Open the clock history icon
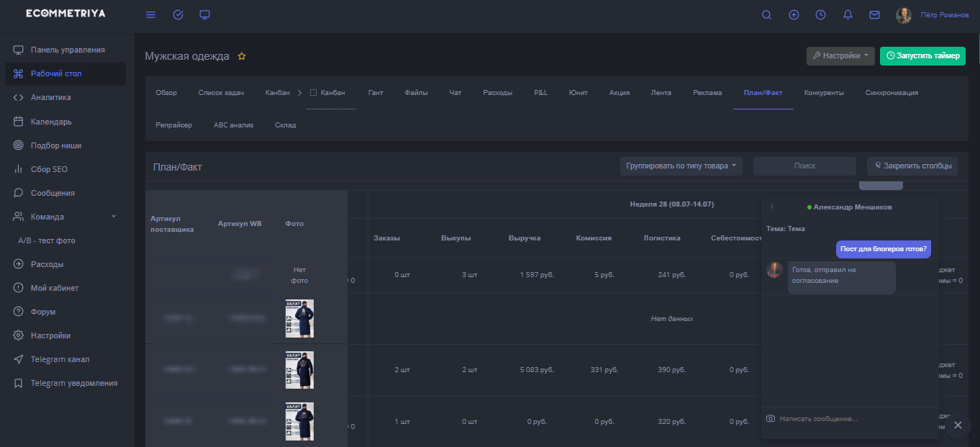 pyautogui.click(x=820, y=15)
